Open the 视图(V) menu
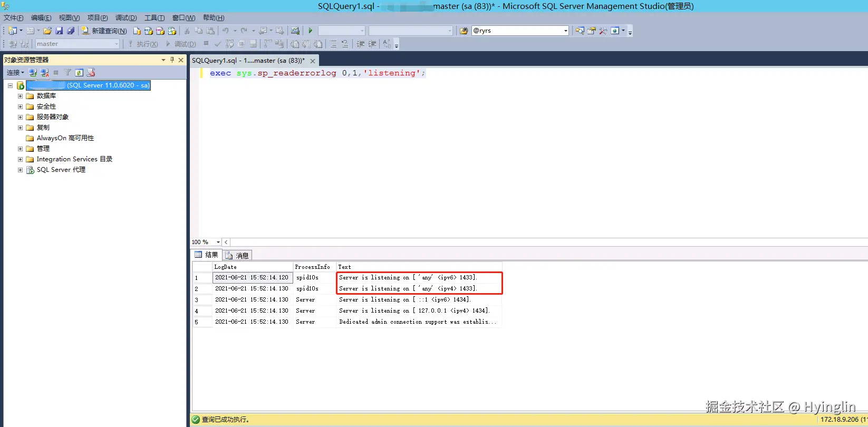The width and height of the screenshot is (868, 427). (x=69, y=18)
